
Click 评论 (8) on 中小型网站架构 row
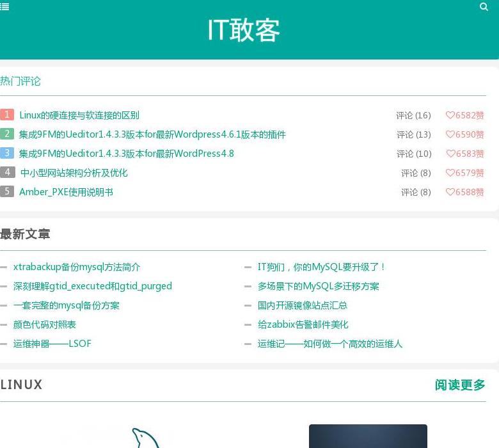416,173
